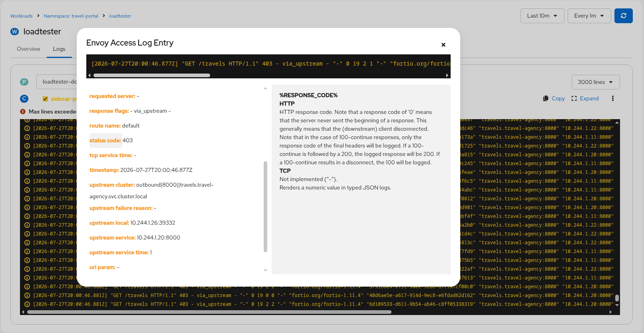Click loadtester breadcrumb link
The image size is (644, 333).
pos(120,16)
